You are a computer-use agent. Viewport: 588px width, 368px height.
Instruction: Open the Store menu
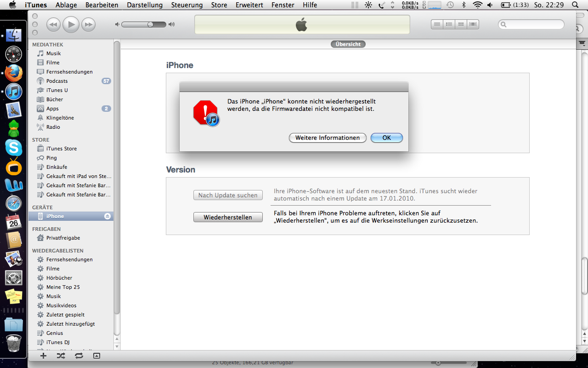pos(219,5)
